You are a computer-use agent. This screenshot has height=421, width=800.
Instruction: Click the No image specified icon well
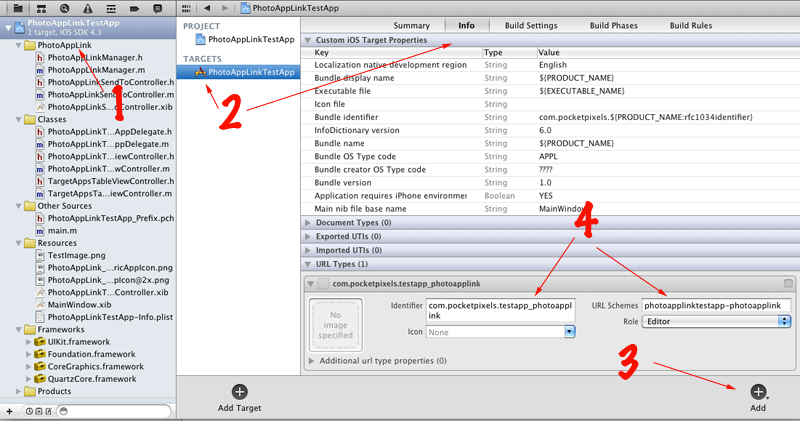click(335, 325)
